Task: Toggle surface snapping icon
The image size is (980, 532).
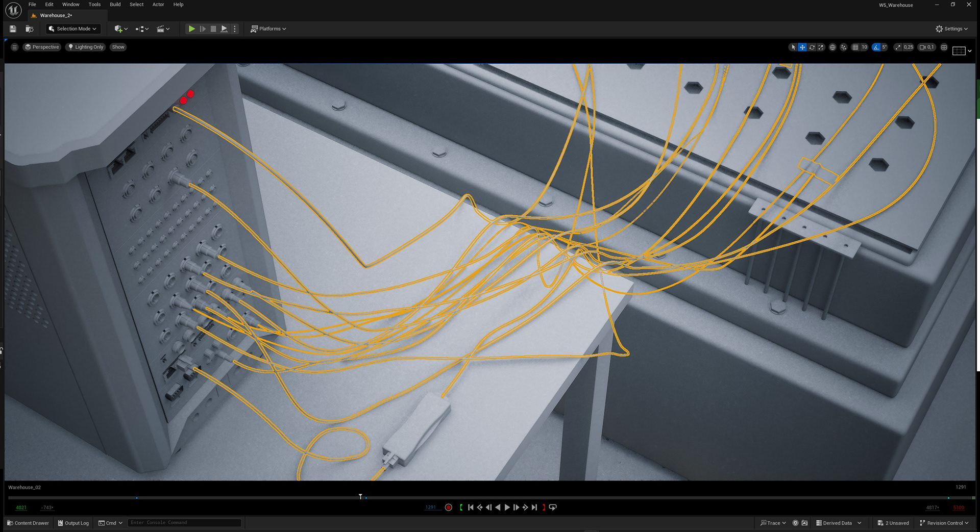Action: pyautogui.click(x=844, y=47)
